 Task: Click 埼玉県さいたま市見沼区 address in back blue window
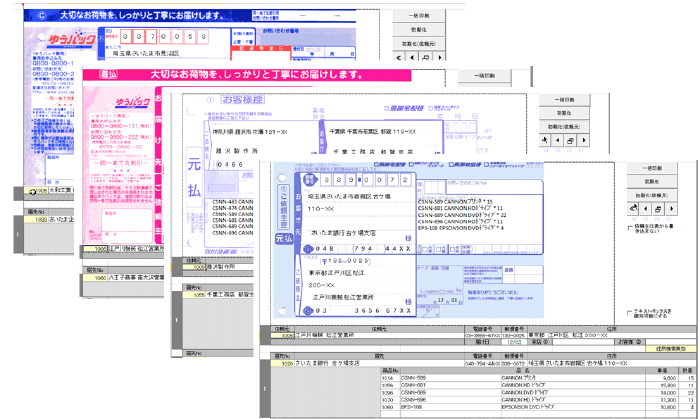tap(146, 54)
